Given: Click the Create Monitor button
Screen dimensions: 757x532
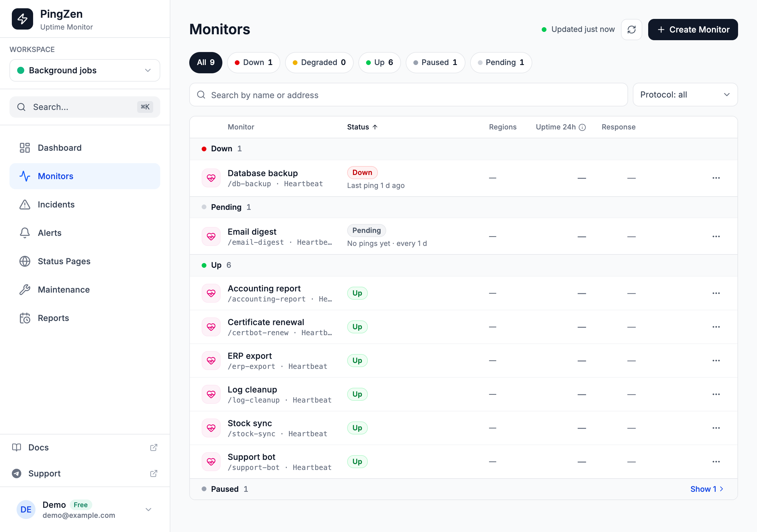Looking at the screenshot, I should (693, 30).
